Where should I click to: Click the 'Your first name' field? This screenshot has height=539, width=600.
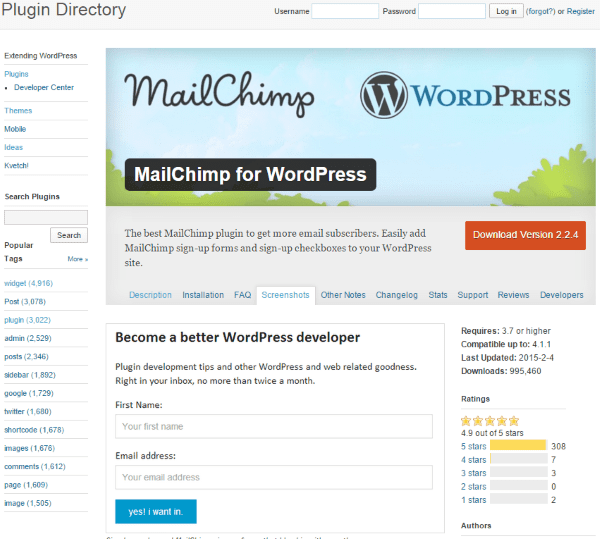[274, 426]
